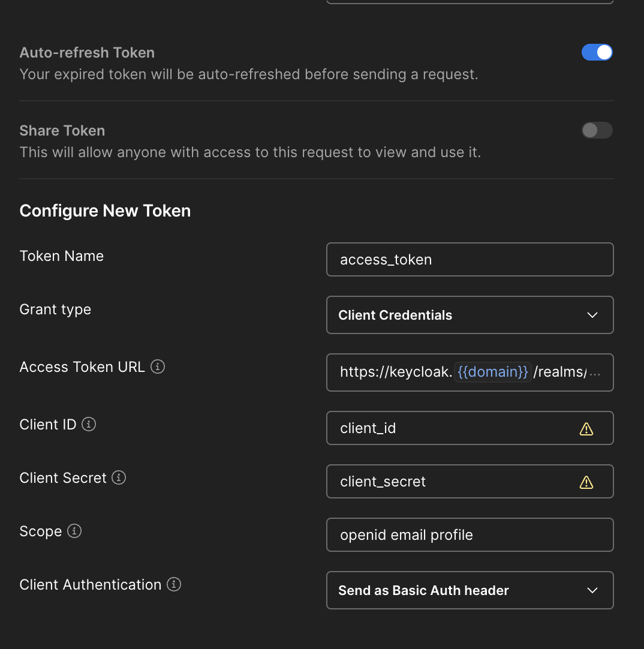Expand the Client Authentication dropdown

470,590
